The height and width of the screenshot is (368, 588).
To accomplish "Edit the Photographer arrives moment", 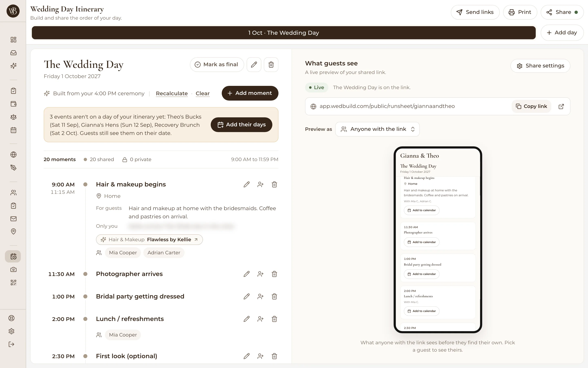I will [x=247, y=274].
